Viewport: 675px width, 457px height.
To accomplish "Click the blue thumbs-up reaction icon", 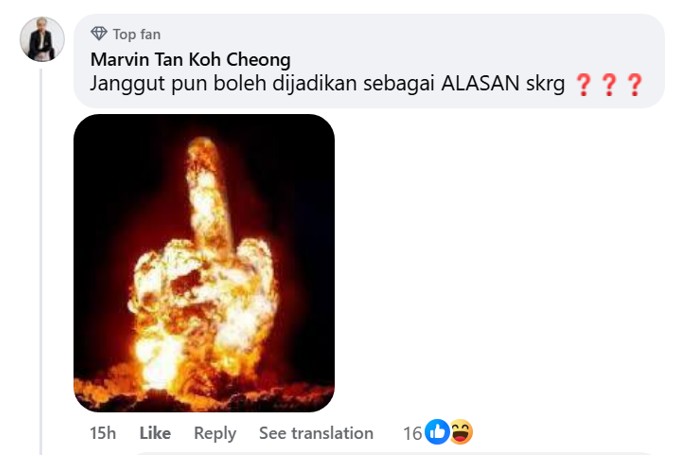I will pos(437,432).
